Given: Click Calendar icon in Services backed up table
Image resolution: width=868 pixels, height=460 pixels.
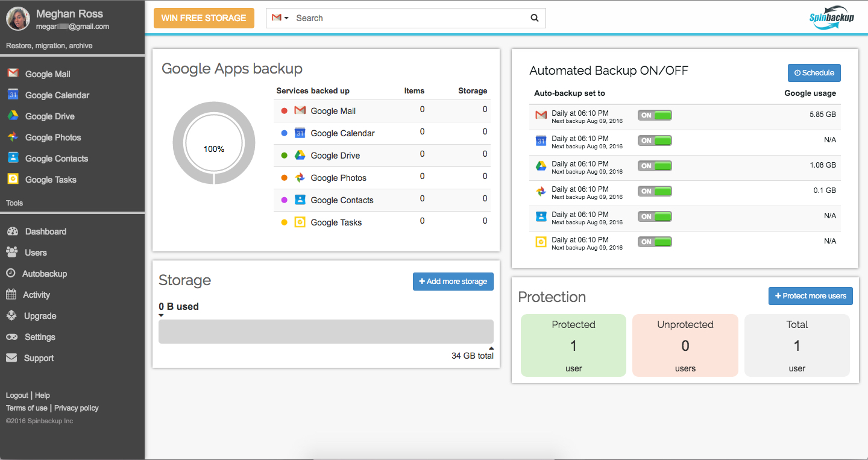Looking at the screenshot, I should [x=300, y=133].
